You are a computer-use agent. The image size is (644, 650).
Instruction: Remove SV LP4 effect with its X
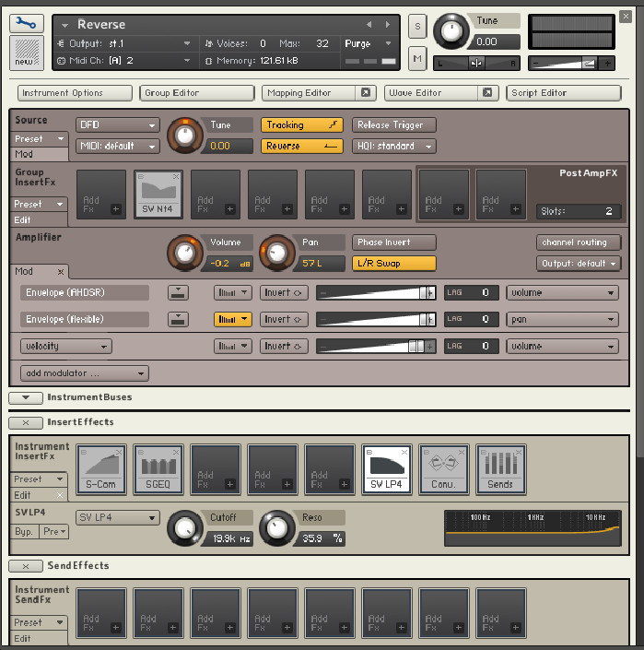pyautogui.click(x=404, y=452)
